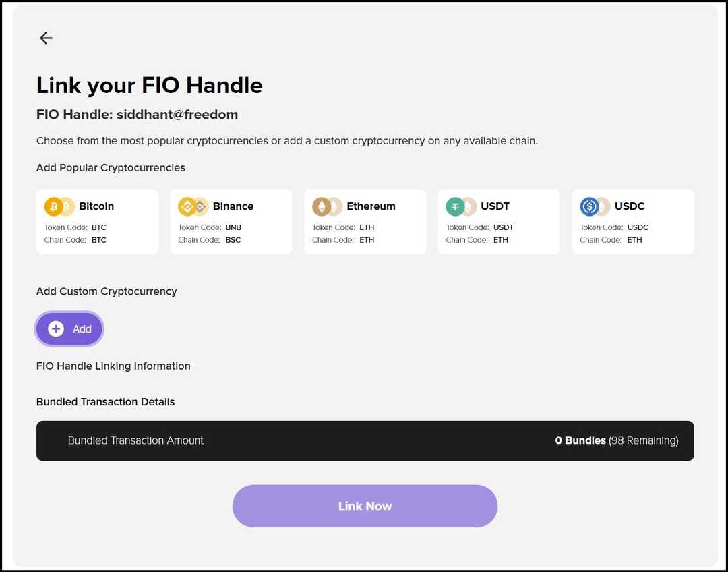Click the Add Popular Cryptocurrencies section header
The height and width of the screenshot is (572, 728).
pos(111,167)
